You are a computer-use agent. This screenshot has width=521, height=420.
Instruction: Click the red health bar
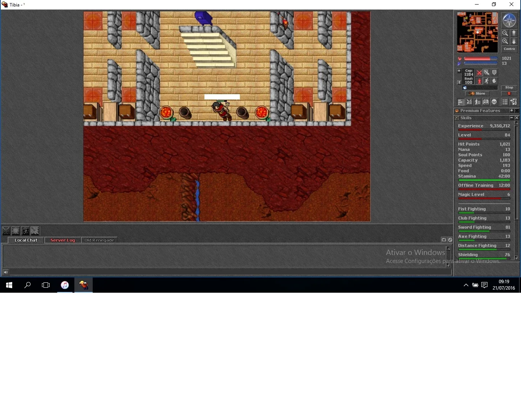point(481,58)
